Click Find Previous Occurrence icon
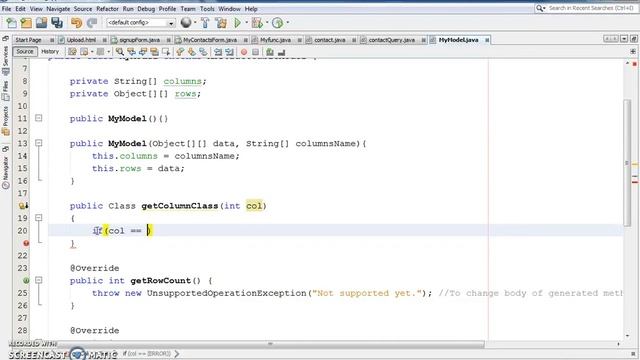Screen dimensions: 640x360 coord(131,52)
